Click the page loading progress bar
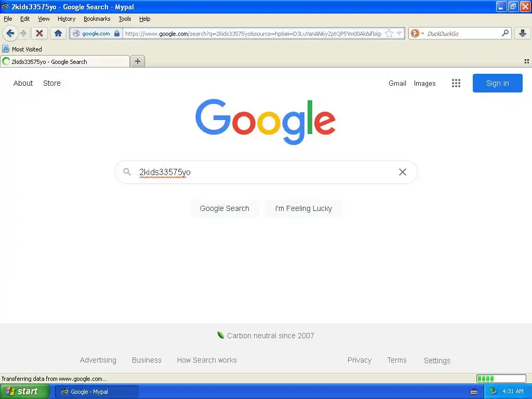The height and width of the screenshot is (399, 532). (501, 378)
